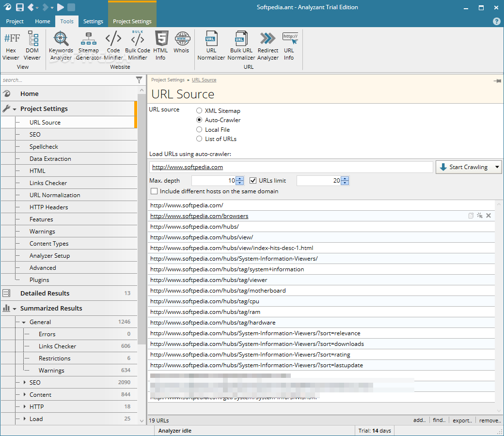Collapse the Project Settings tree section

click(x=15, y=109)
